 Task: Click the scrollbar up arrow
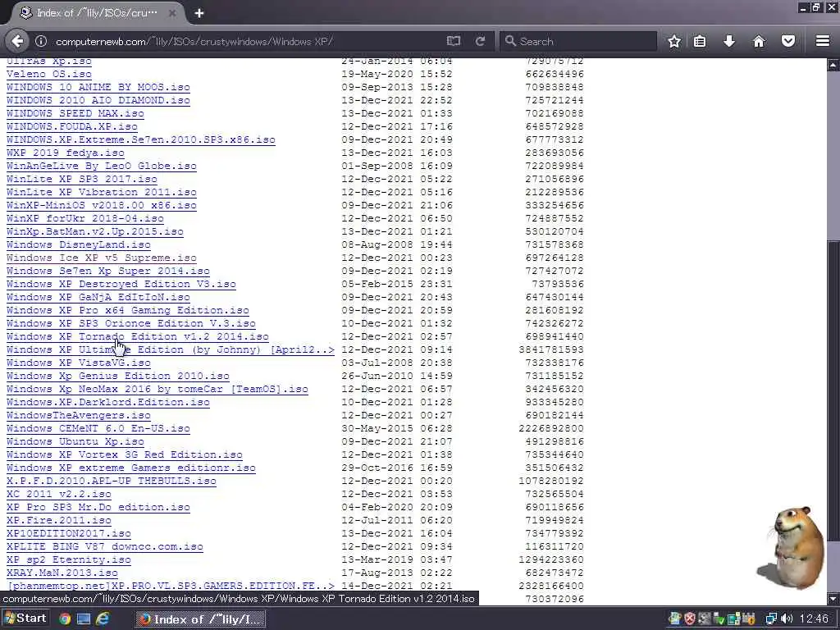[x=833, y=66]
